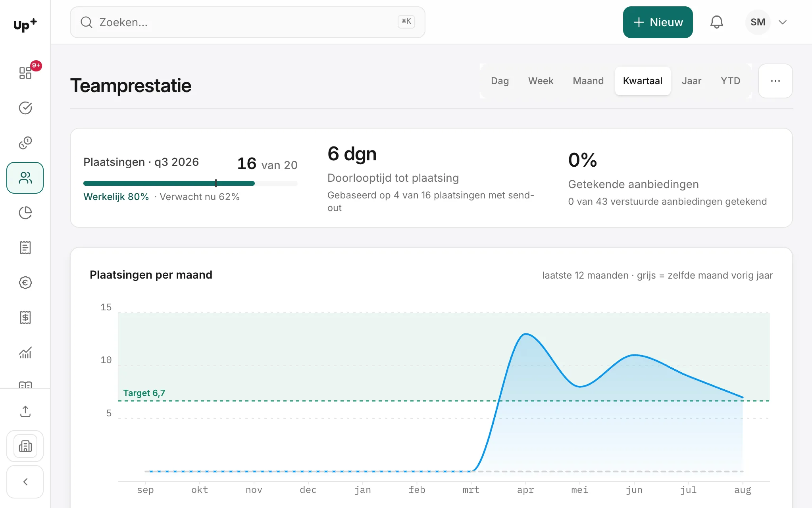Open the notifications bell
This screenshot has height=508, width=812.
tap(716, 22)
